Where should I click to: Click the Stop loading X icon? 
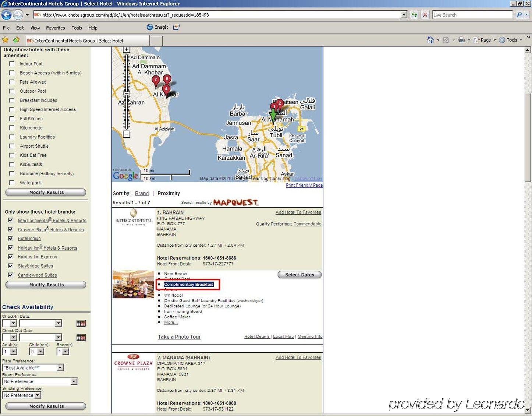tap(425, 15)
